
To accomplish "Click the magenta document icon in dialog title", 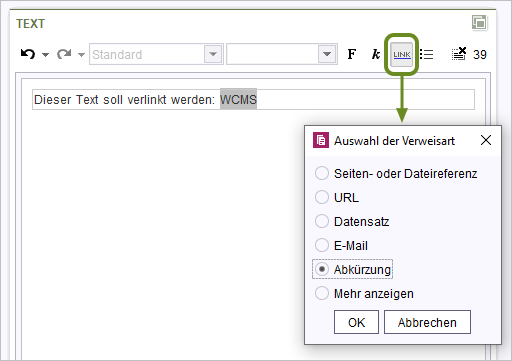I will (321, 140).
